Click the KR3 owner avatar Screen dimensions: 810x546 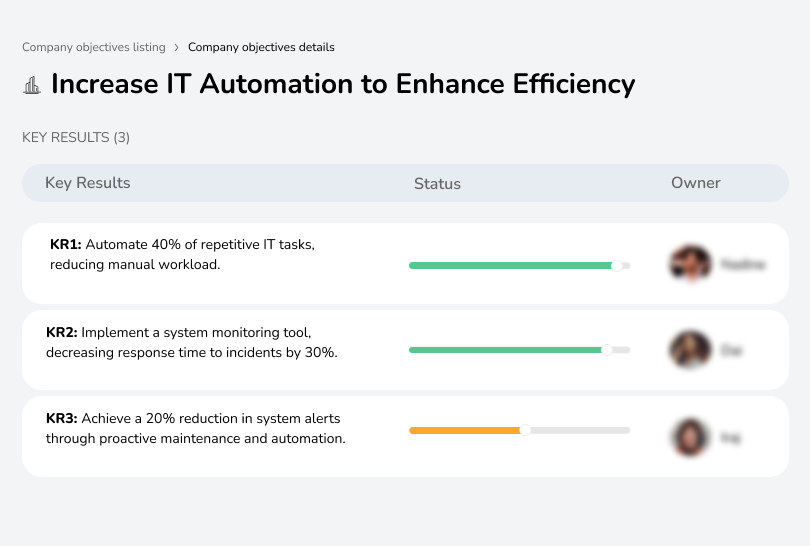[690, 438]
